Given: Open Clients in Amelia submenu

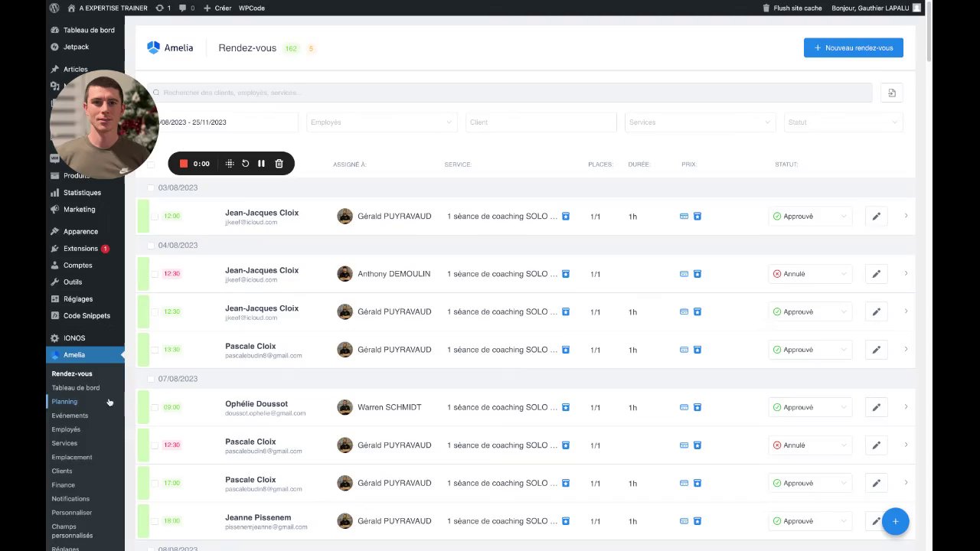Looking at the screenshot, I should click(x=62, y=471).
